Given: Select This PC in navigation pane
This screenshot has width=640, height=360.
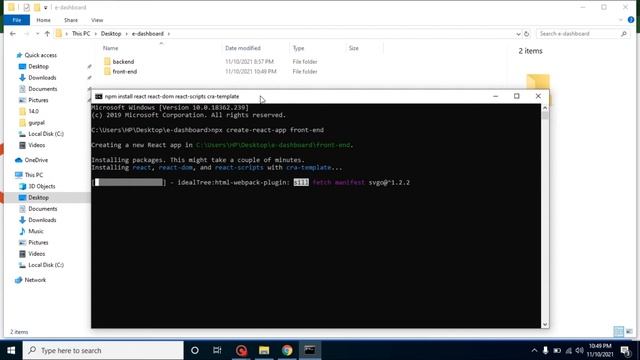Looking at the screenshot, I should pos(33,175).
